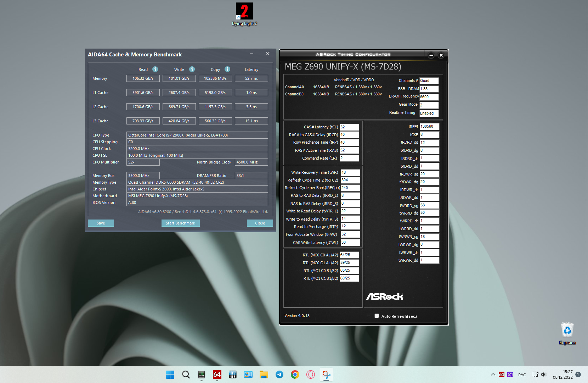Click the Save button in AIDA64
Viewport: 588px width, 383px height.
(x=101, y=223)
